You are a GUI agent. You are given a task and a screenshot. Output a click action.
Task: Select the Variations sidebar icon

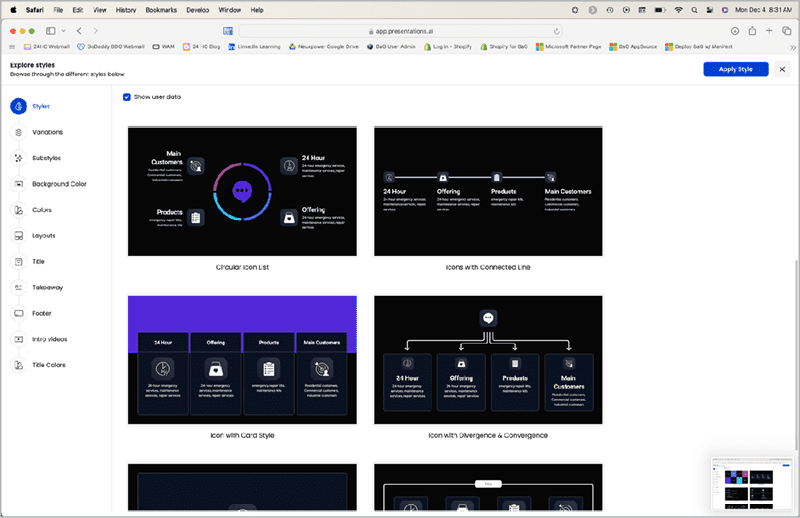pos(18,132)
